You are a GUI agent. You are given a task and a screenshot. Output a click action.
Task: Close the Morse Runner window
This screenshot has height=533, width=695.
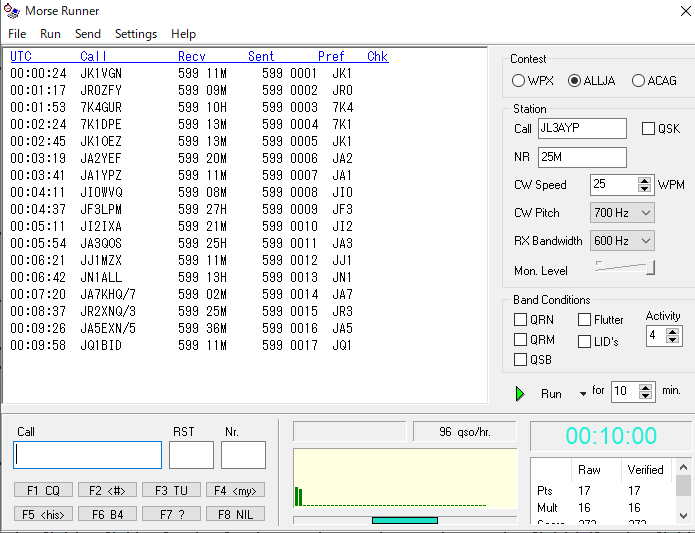[x=685, y=11]
